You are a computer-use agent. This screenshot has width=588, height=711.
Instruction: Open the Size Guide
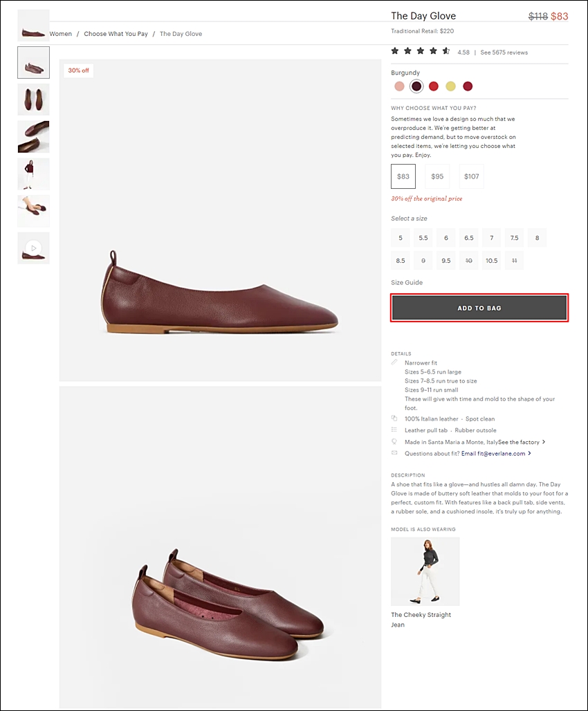407,282
